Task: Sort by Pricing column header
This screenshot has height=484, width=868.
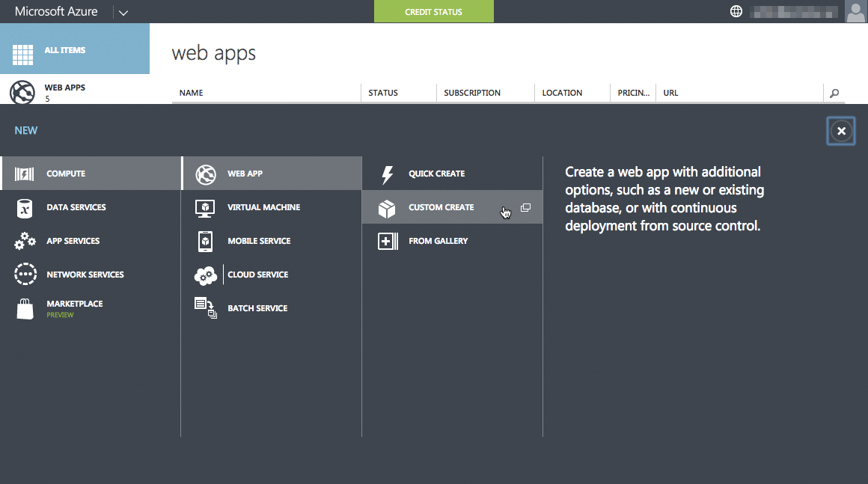Action: coord(633,93)
